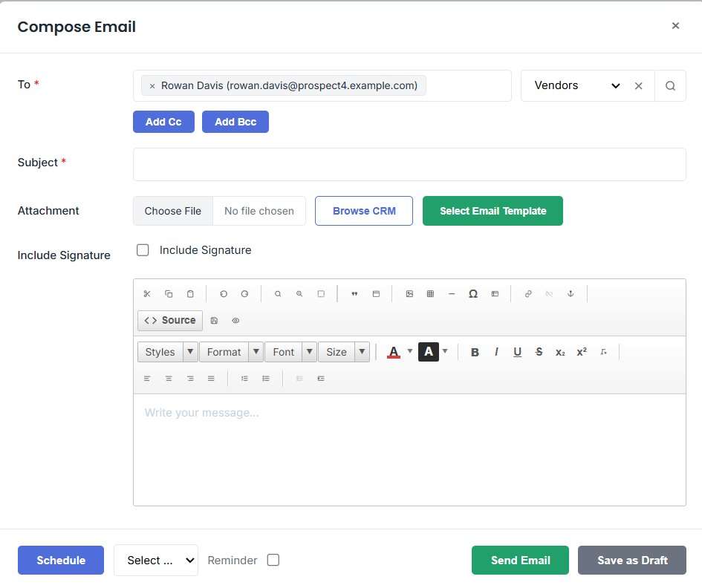Click Save as Draft button
The height and width of the screenshot is (588, 702).
(632, 561)
